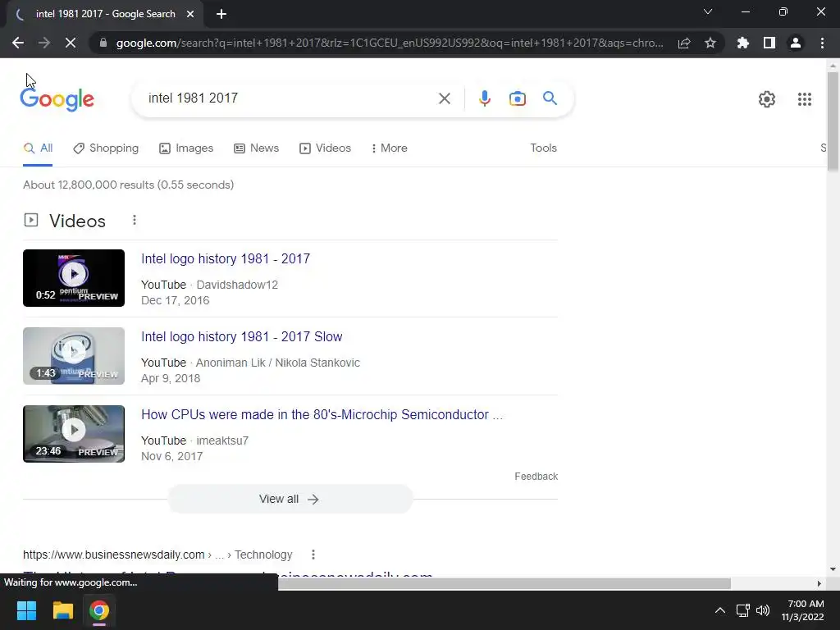840x630 pixels.
Task: Open a new browser tab
Action: click(221, 15)
